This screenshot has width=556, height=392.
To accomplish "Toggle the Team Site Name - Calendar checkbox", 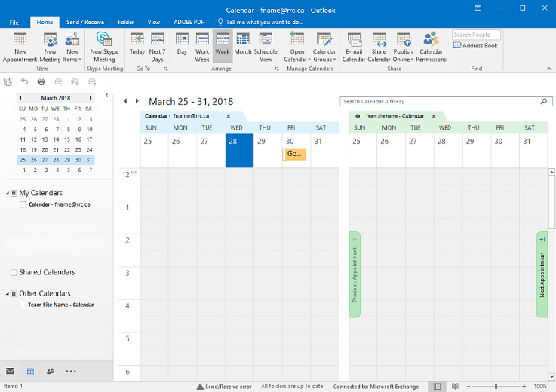I will 23,305.
